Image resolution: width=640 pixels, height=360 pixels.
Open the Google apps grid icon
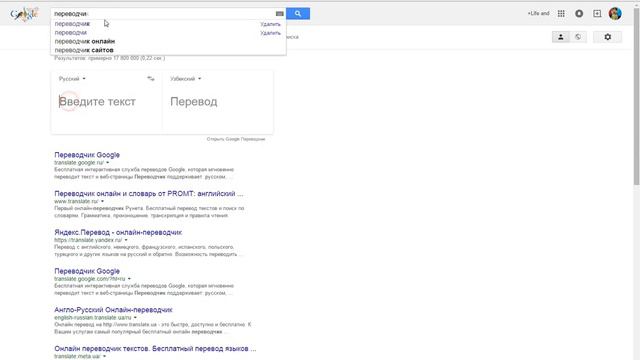[x=561, y=13]
